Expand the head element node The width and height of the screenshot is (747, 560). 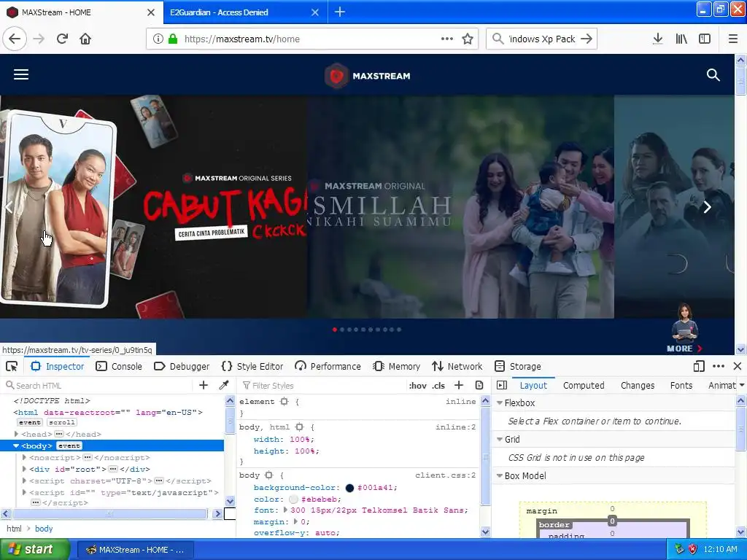(16, 434)
